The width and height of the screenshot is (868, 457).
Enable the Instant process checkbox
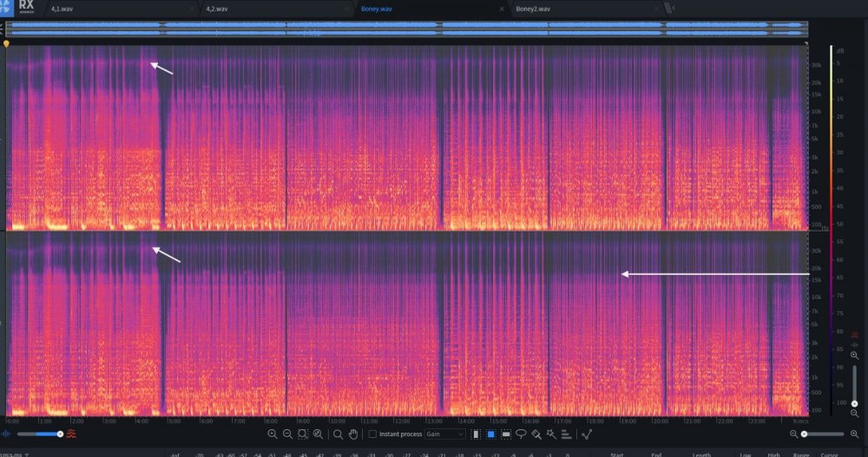pos(372,434)
